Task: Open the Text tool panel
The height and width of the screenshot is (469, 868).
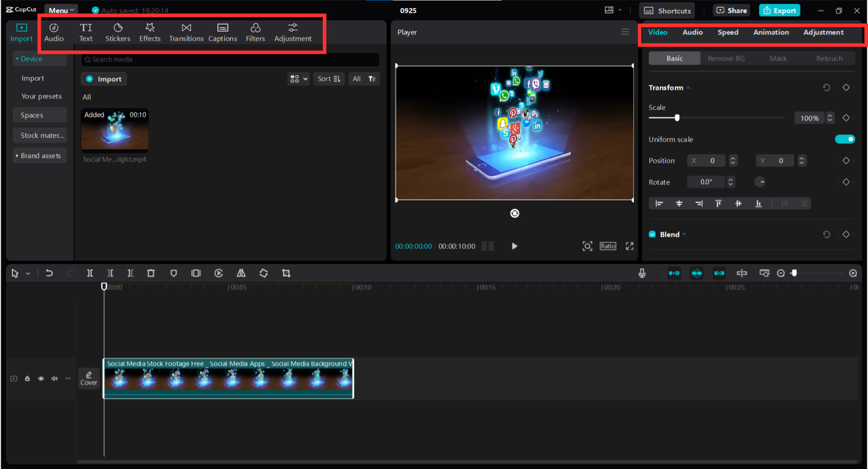Action: pos(85,32)
